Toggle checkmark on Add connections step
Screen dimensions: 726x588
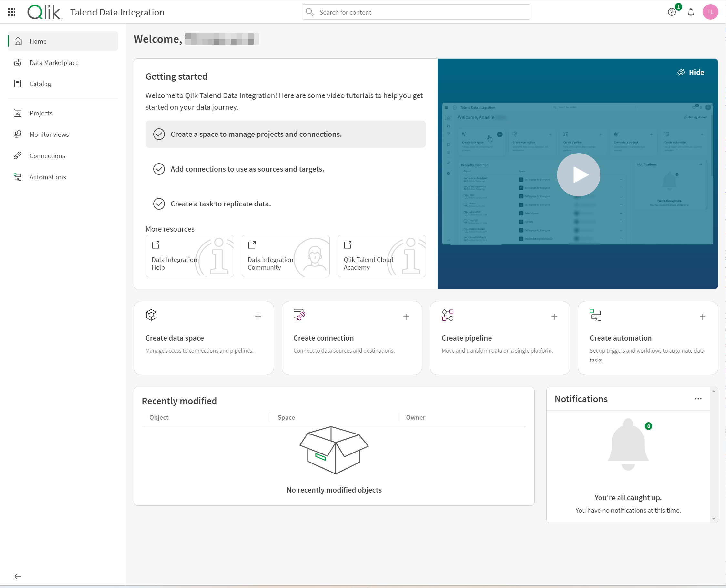click(x=158, y=169)
